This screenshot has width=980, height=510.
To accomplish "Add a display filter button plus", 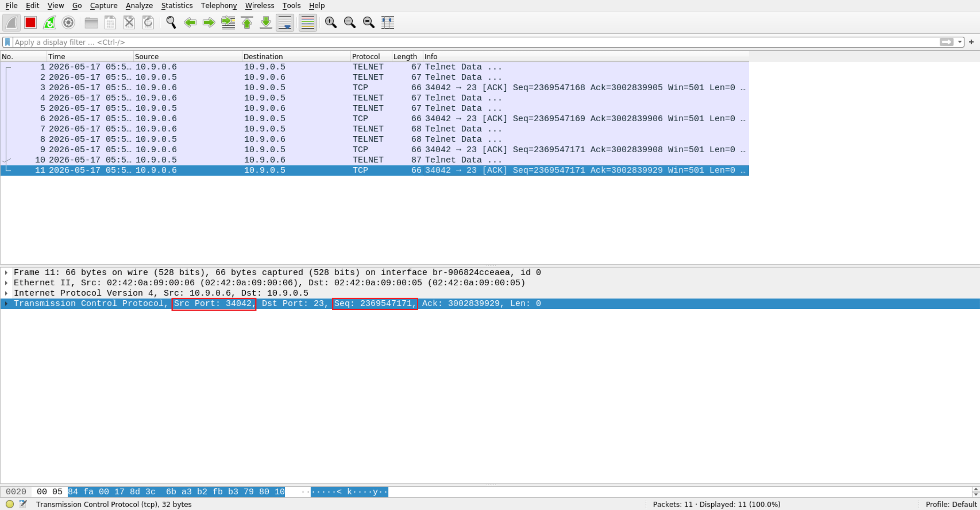I will click(971, 42).
